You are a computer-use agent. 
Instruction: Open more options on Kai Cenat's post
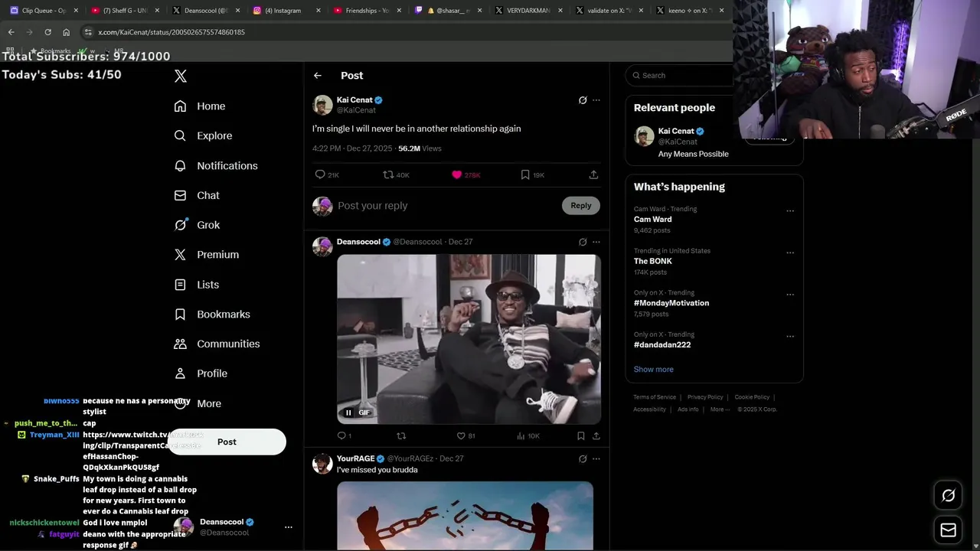[x=596, y=100]
